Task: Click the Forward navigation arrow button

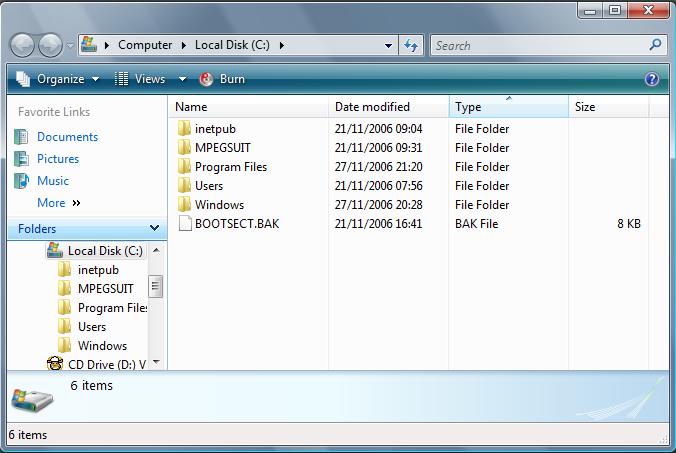Action: pos(50,45)
